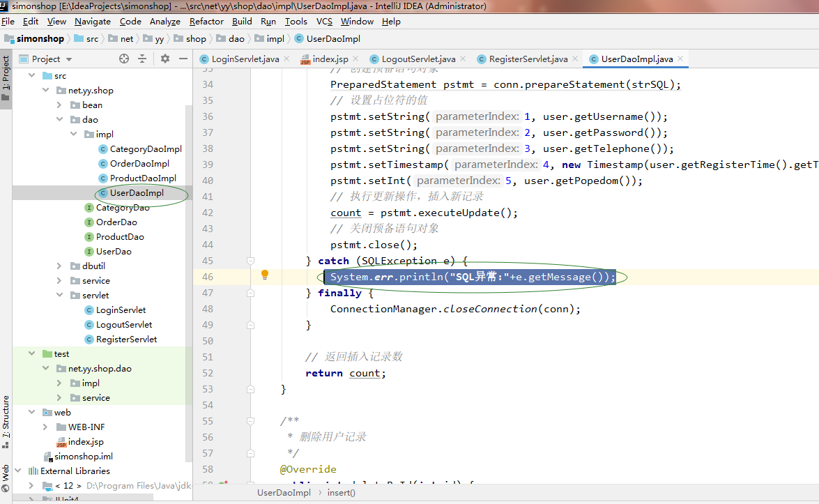Close the UserDaoImpl.java tab
Viewport: 819px width, 504px height.
tap(680, 59)
